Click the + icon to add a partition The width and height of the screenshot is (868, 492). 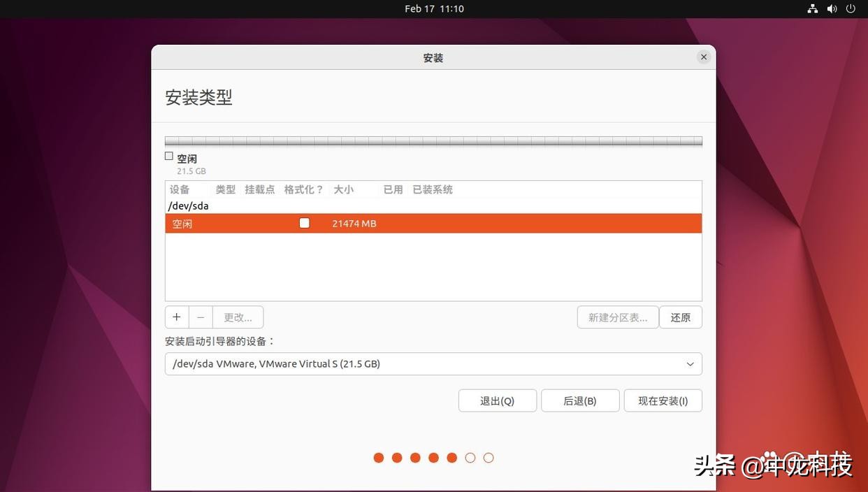(x=176, y=317)
